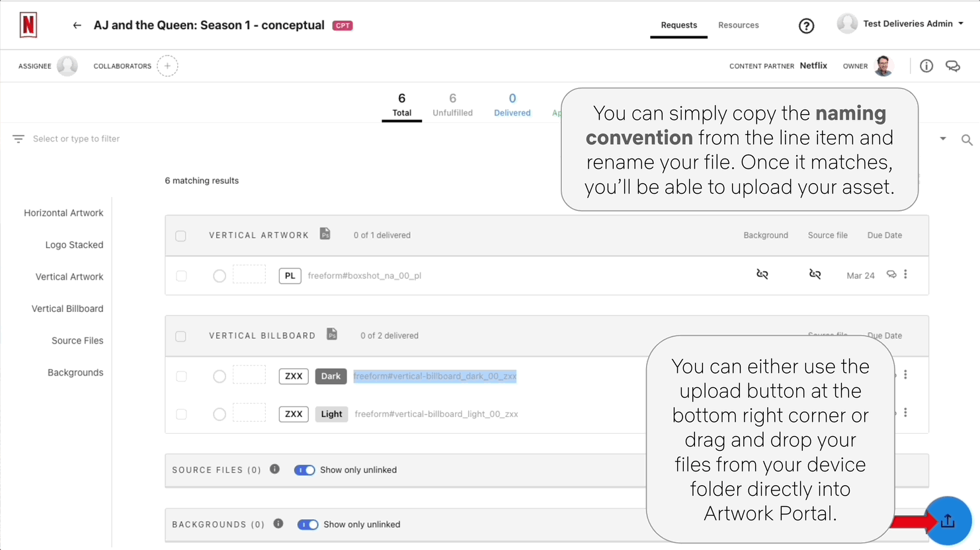
Task: Select the Unfulfilled tab
Action: click(x=452, y=104)
